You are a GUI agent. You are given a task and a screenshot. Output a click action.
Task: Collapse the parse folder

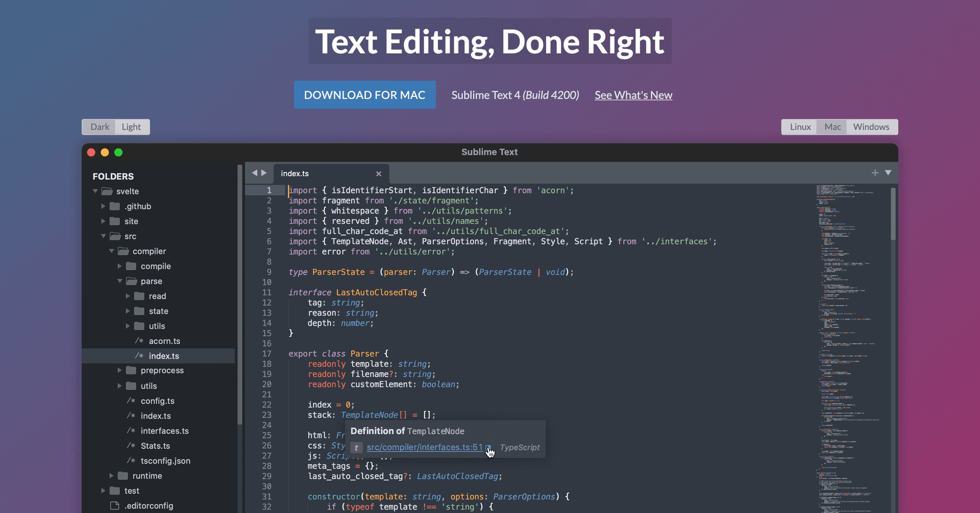pyautogui.click(x=120, y=281)
